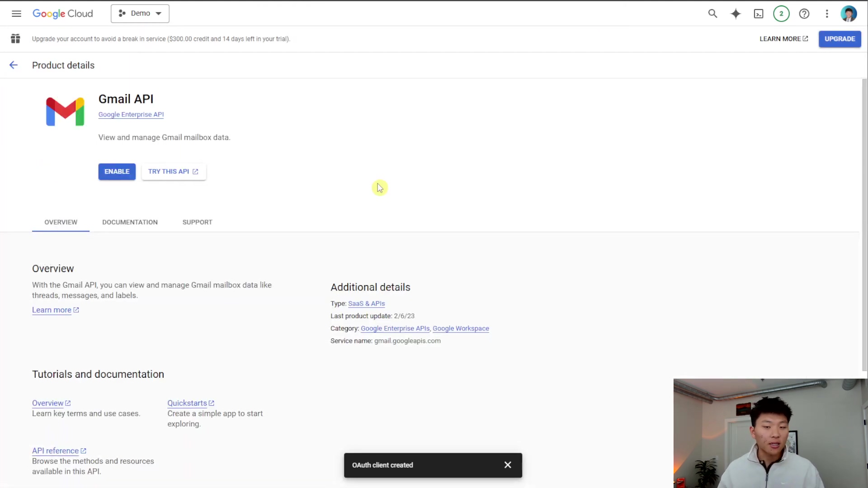Viewport: 868px width, 488px height.
Task: Go back using the arrow beside Product details
Action: (x=14, y=65)
